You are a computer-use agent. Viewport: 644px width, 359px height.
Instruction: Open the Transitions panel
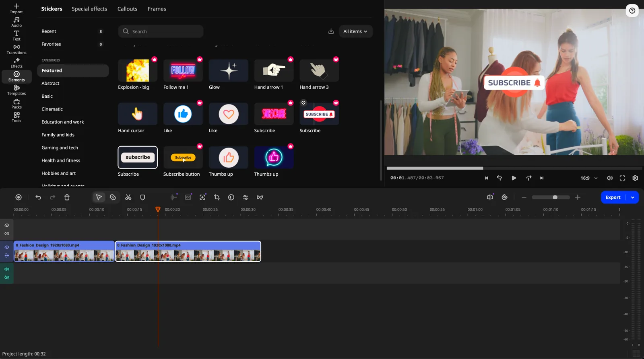click(x=17, y=49)
